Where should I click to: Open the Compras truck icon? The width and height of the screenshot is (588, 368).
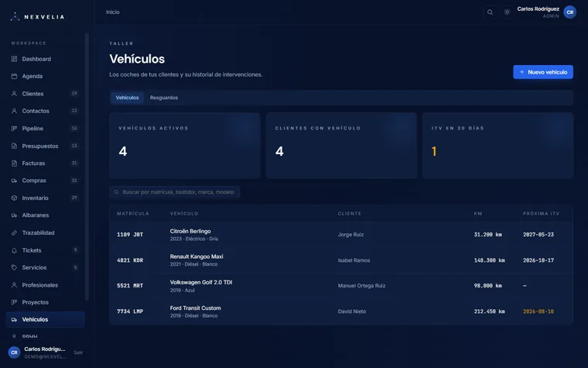click(14, 181)
